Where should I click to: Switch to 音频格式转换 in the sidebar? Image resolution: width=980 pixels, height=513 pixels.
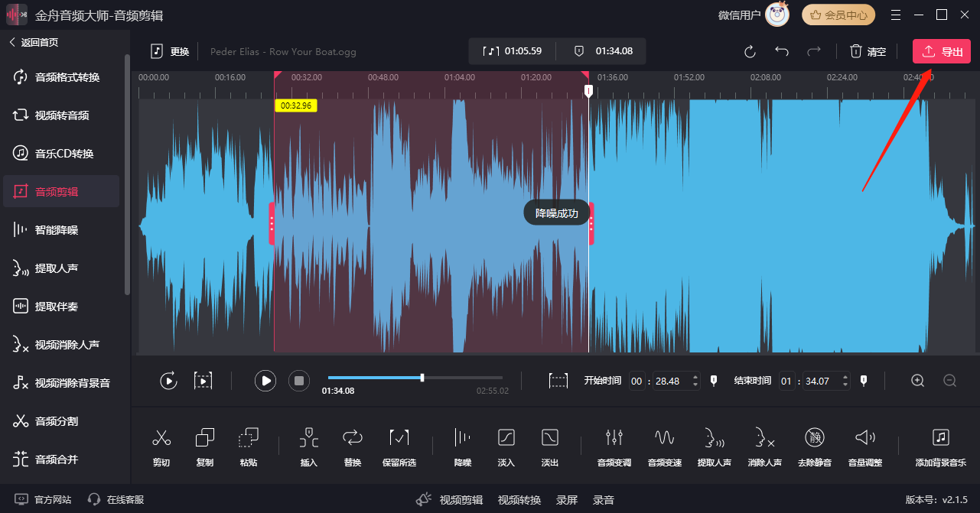click(67, 77)
